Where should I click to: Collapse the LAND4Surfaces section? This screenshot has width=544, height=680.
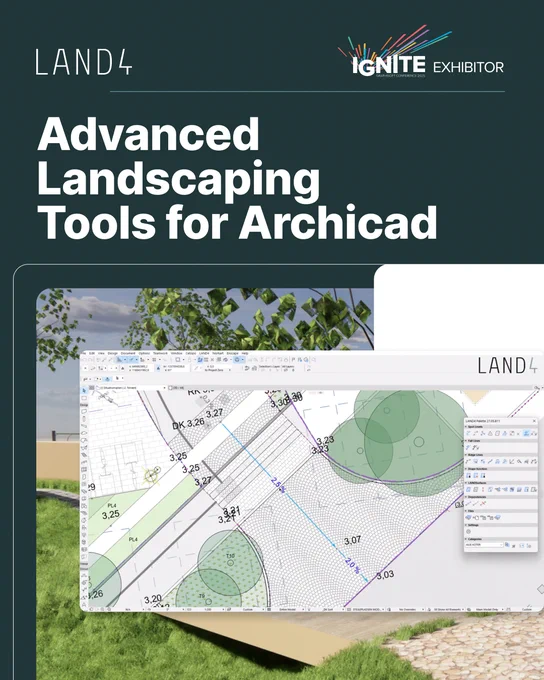[465, 483]
